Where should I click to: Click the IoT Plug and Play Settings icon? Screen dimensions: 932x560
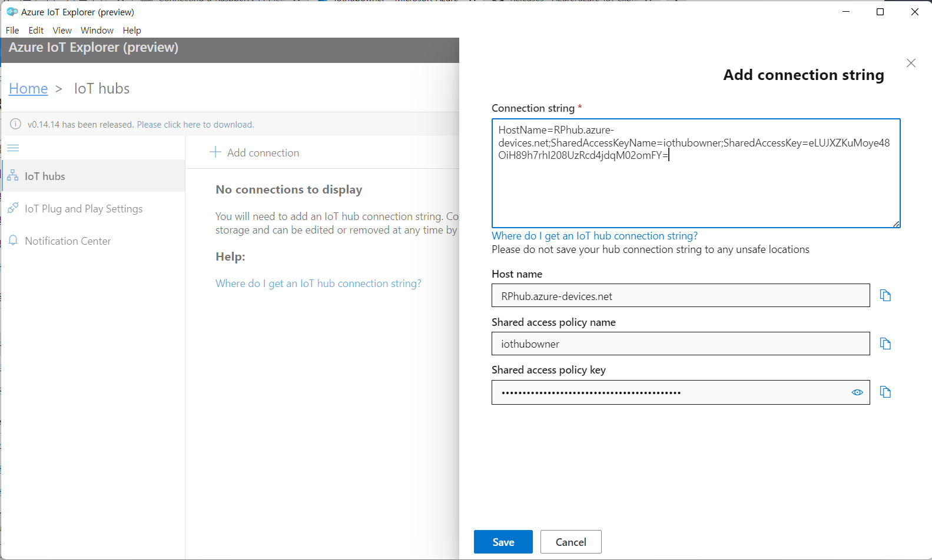(x=12, y=208)
